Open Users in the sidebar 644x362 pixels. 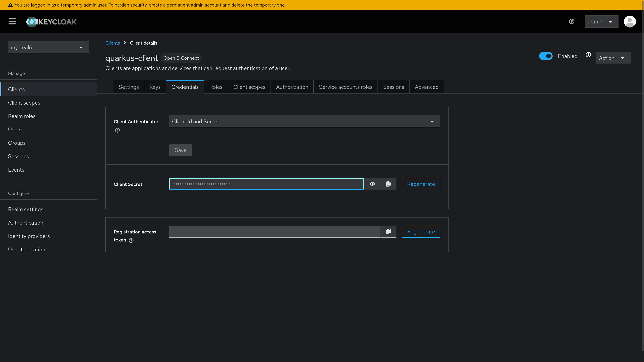48,129
